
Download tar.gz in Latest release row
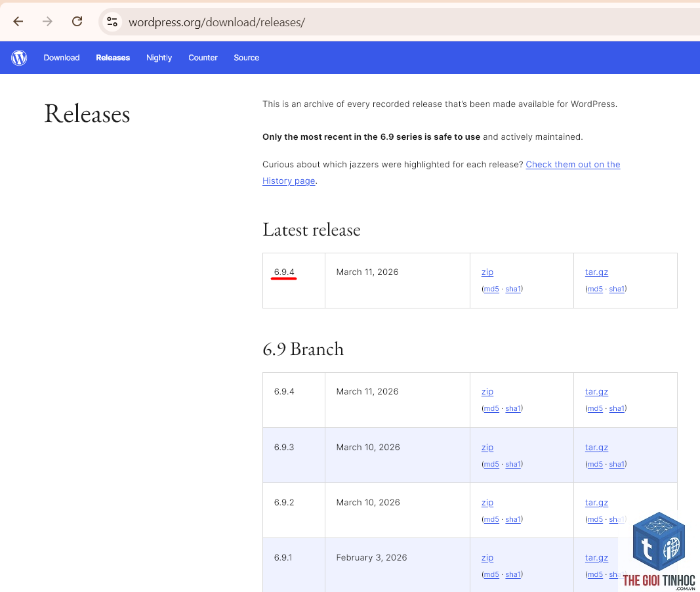[596, 272]
